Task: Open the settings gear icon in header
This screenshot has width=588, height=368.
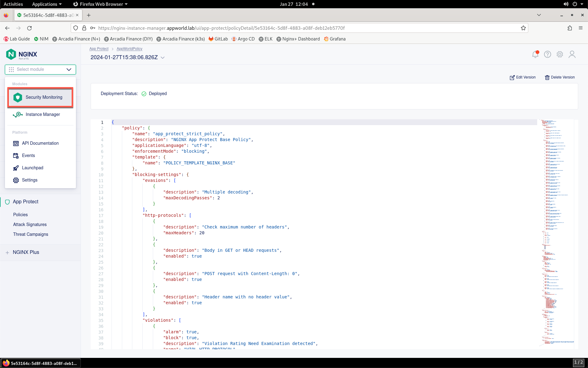Action: 560,54
